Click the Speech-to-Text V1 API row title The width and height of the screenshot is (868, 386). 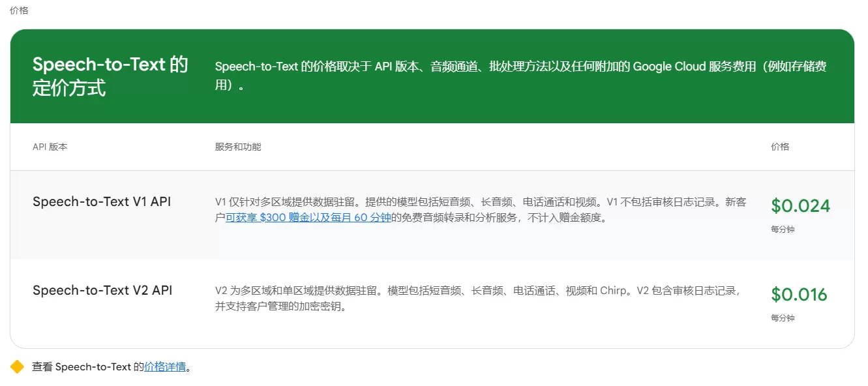pyautogui.click(x=102, y=202)
